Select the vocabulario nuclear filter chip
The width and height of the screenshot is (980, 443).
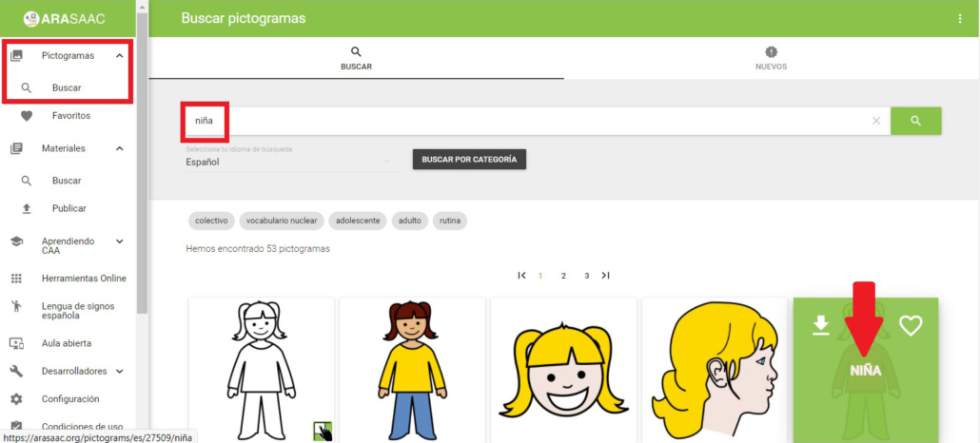(x=282, y=221)
